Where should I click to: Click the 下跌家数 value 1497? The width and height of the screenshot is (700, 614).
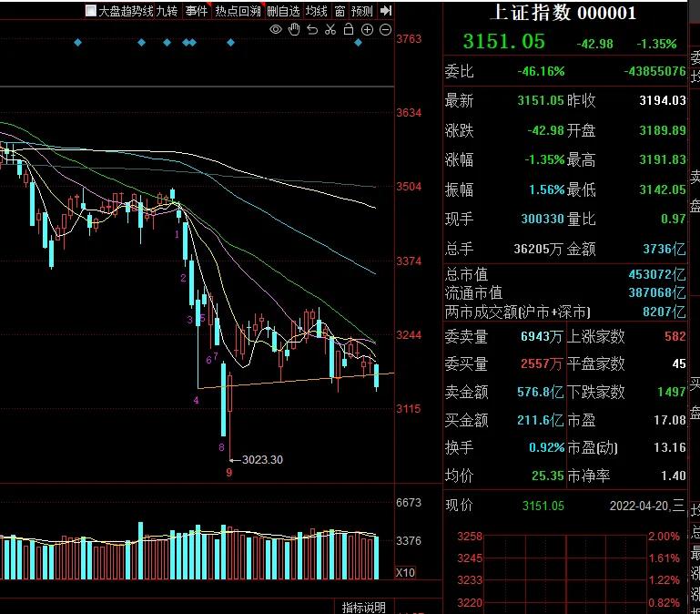672,392
